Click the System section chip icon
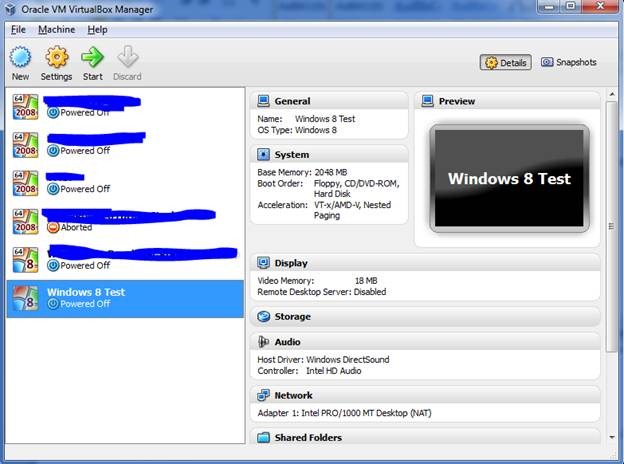This screenshot has width=624, height=464. (263, 154)
